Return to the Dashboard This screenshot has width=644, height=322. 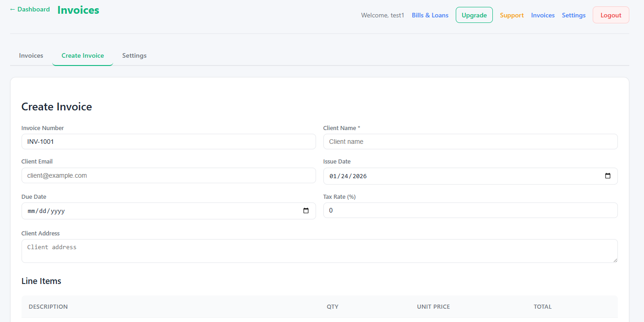click(29, 9)
